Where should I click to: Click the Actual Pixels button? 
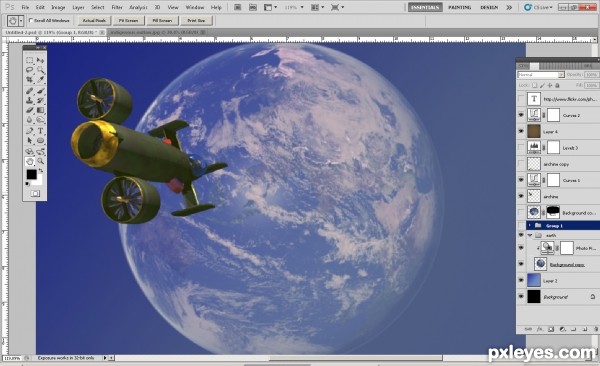tap(94, 21)
